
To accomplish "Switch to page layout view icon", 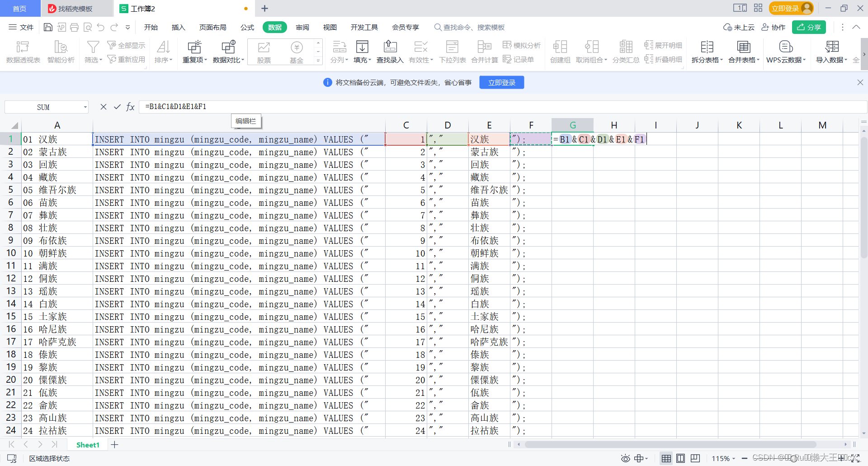I will click(x=681, y=459).
